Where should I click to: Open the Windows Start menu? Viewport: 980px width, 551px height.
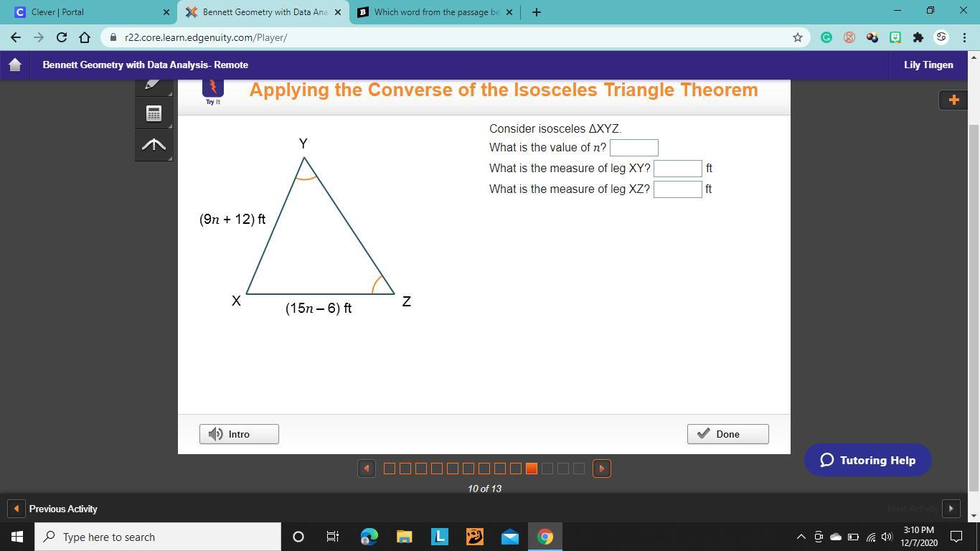point(17,537)
